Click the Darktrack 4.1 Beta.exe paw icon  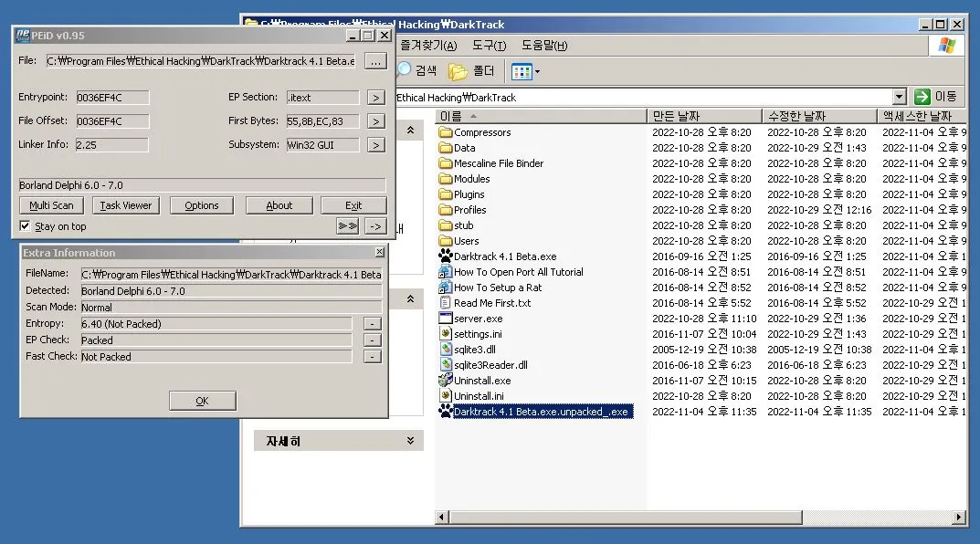pos(445,256)
